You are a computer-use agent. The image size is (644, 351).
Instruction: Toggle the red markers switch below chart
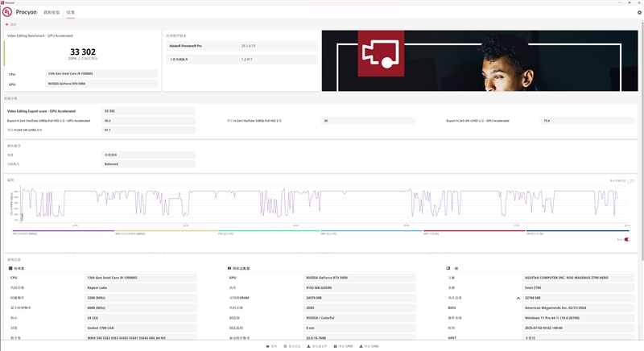click(627, 239)
